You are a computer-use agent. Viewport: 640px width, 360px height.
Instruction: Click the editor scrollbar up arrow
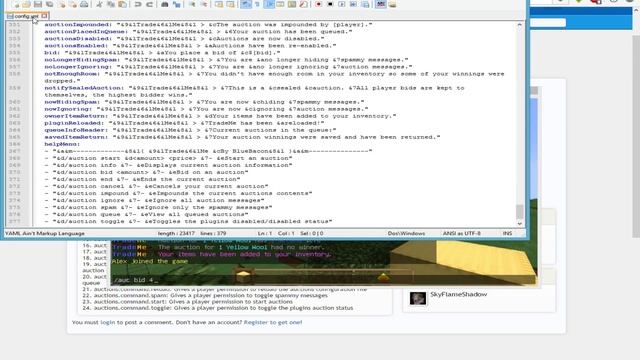point(519,25)
